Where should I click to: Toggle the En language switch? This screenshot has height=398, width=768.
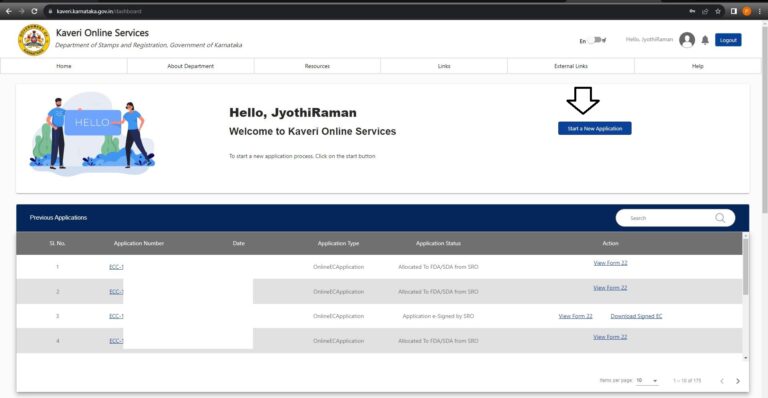597,40
